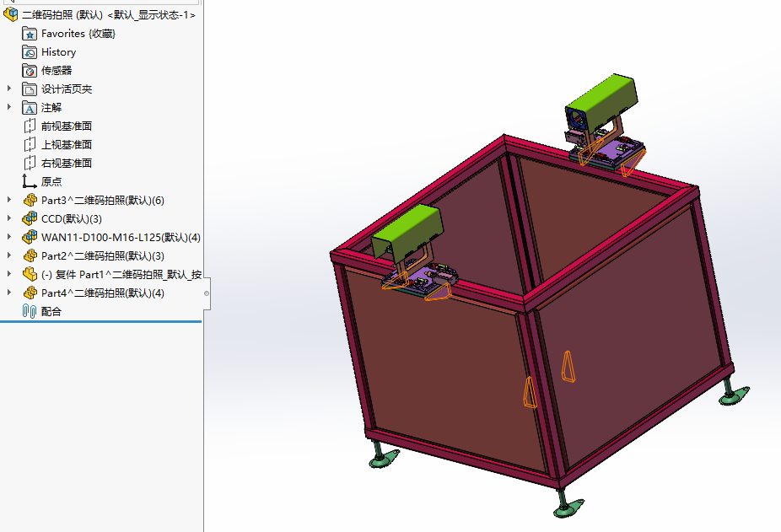Select the 上视基准面 plane icon
This screenshot has width=781, height=532.
30,144
